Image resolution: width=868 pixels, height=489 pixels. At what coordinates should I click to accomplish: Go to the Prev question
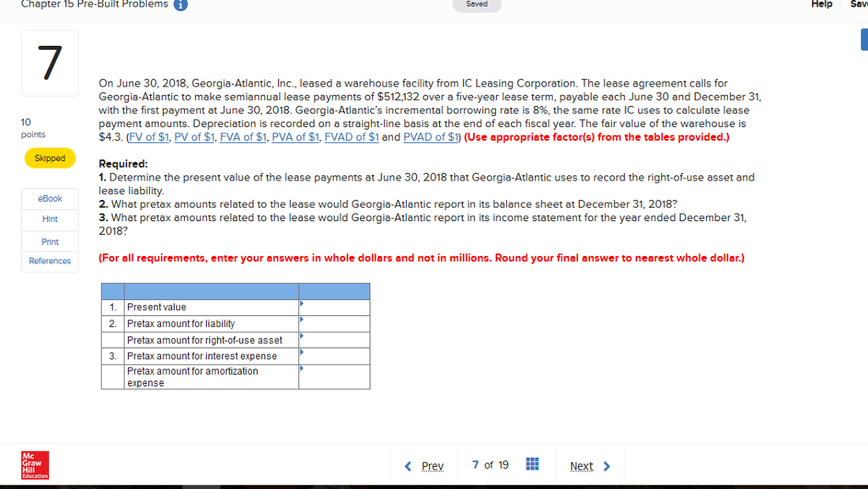click(432, 466)
